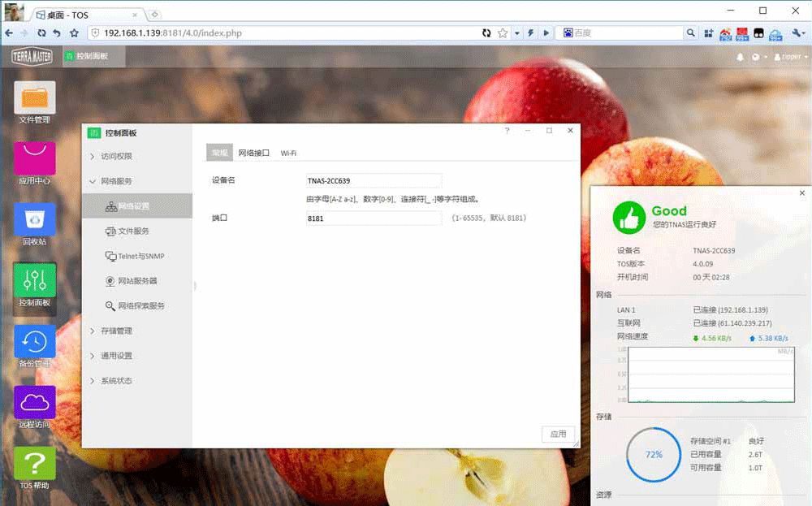Open the 备份管理 backup icon
Image resolution: width=812 pixels, height=506 pixels.
(35, 342)
